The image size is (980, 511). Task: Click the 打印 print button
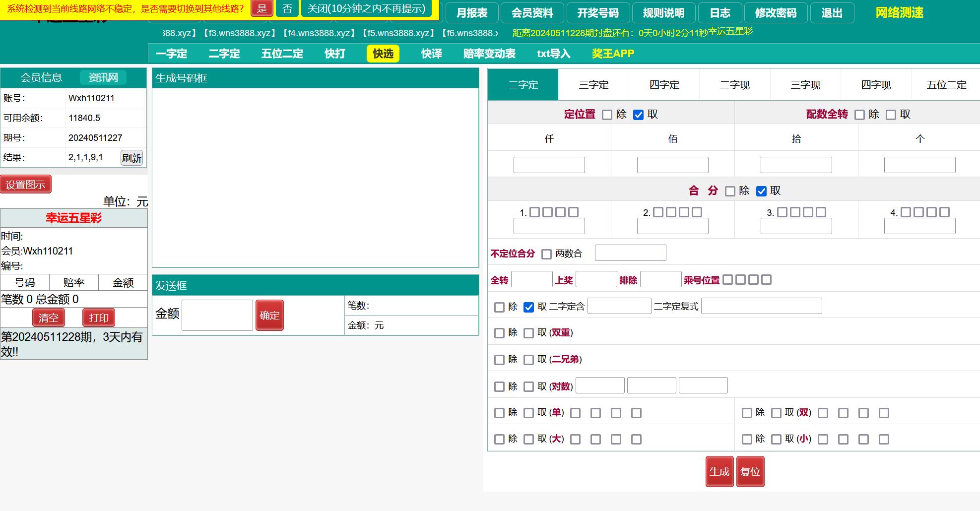[99, 318]
